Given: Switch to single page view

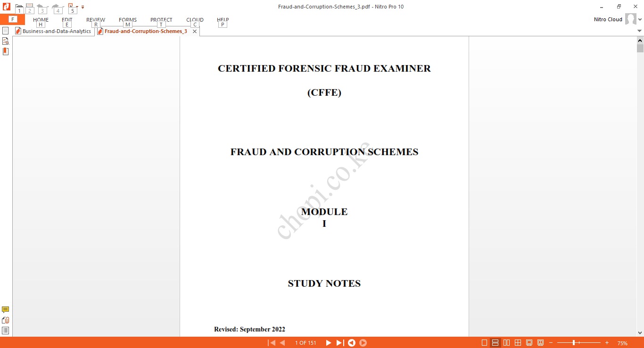Looking at the screenshot, I should (x=485, y=343).
